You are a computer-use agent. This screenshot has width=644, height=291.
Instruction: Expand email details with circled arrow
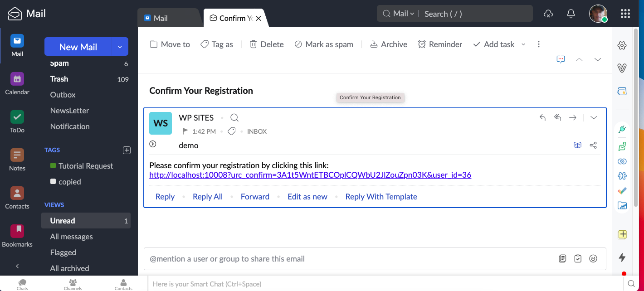(x=153, y=144)
